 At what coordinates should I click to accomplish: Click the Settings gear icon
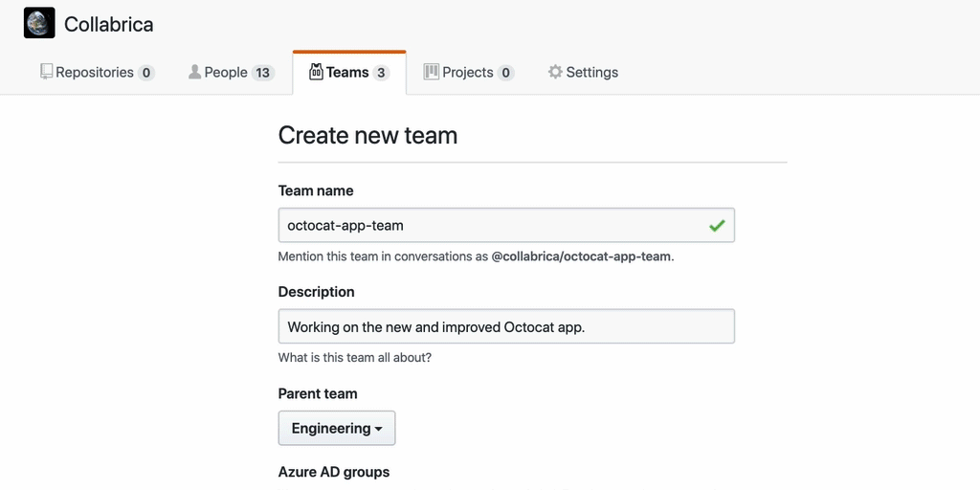555,72
